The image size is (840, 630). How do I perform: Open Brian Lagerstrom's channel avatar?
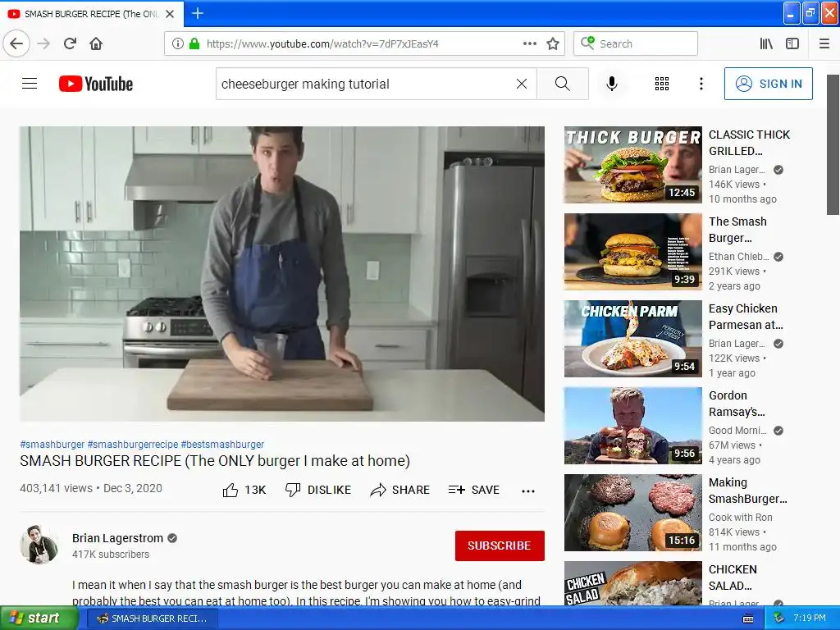tap(39, 545)
